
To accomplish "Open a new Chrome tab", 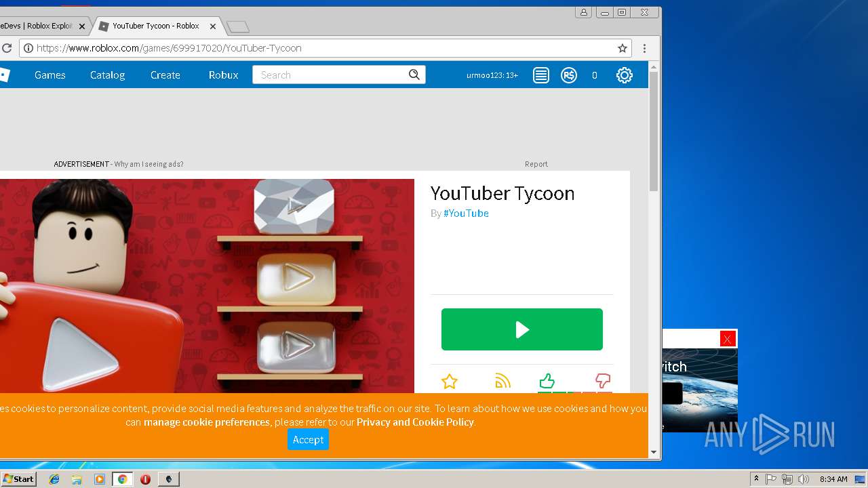I will (x=237, y=26).
